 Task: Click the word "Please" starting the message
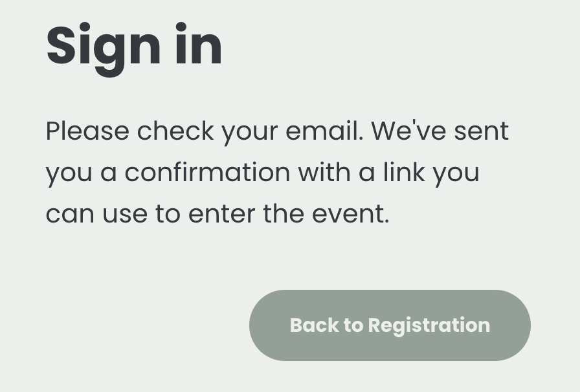[x=87, y=131]
